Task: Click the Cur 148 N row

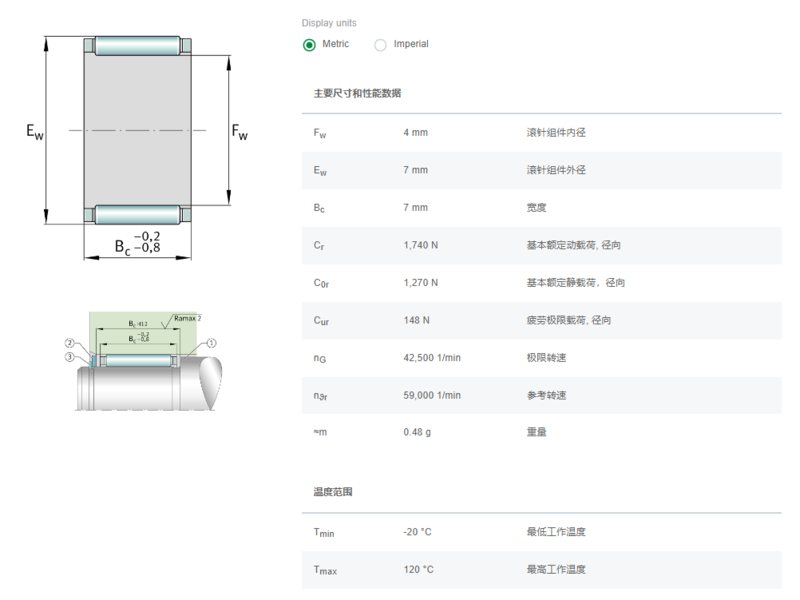Action: [541, 320]
